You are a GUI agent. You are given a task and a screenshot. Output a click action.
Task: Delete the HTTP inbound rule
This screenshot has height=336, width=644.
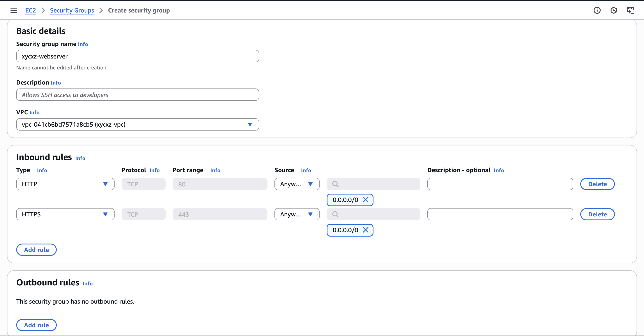click(597, 184)
